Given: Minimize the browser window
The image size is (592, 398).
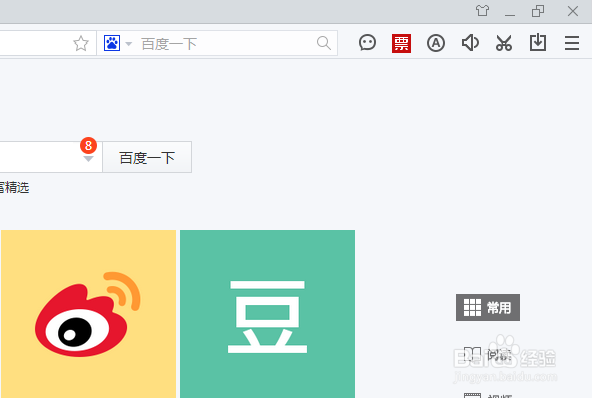Looking at the screenshot, I should click(x=510, y=14).
